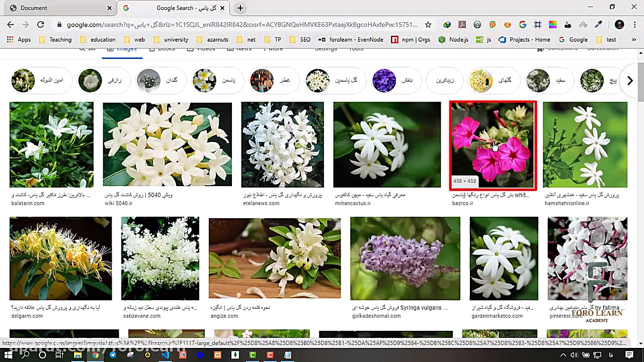
Task: Click the address bar URL field
Action: 242,25
